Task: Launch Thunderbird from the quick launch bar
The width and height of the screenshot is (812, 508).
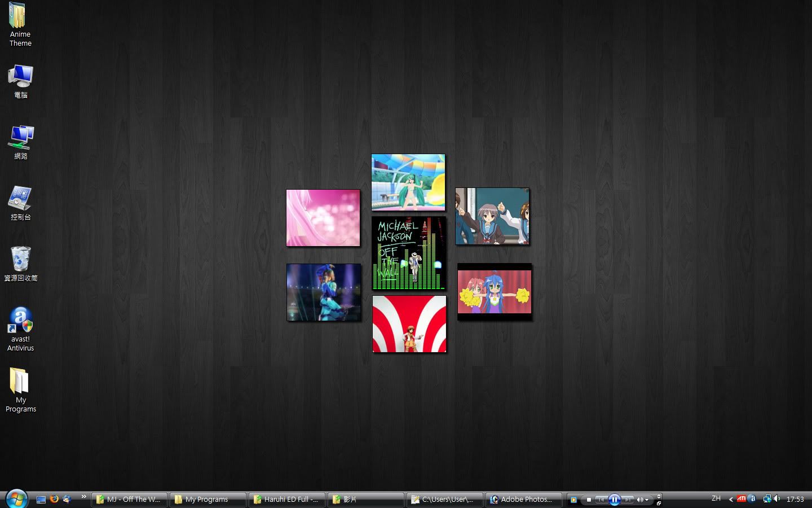Action: pyautogui.click(x=67, y=499)
